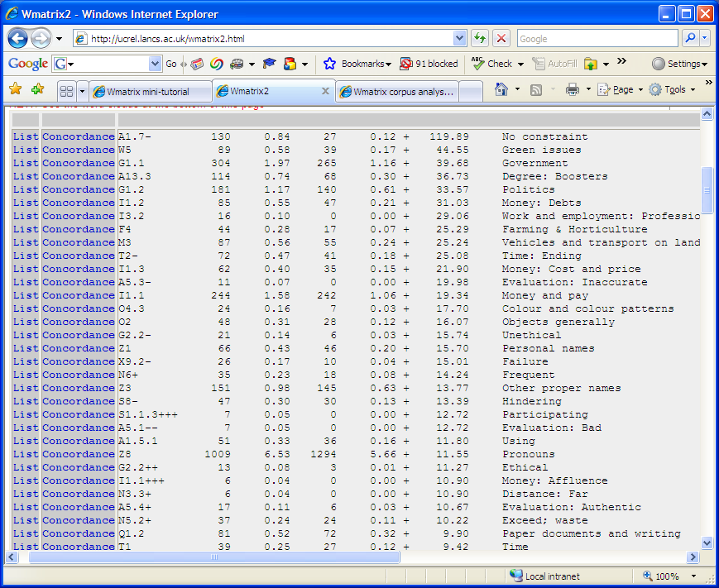Click the Add to Favorites icon
The height and width of the screenshot is (588, 719).
point(37,89)
